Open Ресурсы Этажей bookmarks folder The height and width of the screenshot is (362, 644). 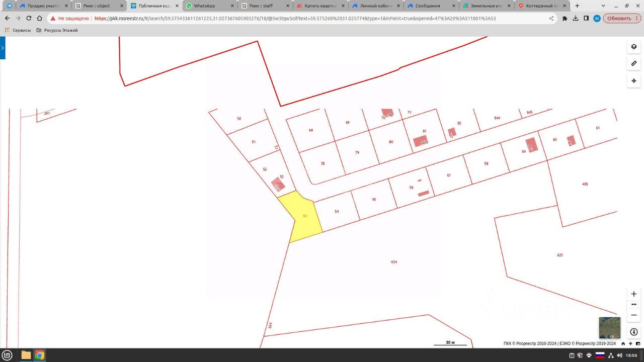click(57, 30)
